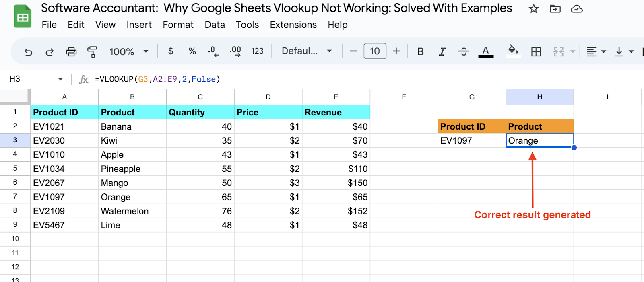Open the Default font dropdown
644x282 pixels.
pos(307,51)
